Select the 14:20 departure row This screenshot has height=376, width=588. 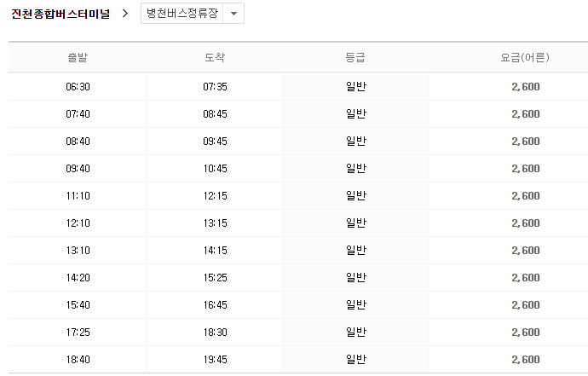(78, 277)
